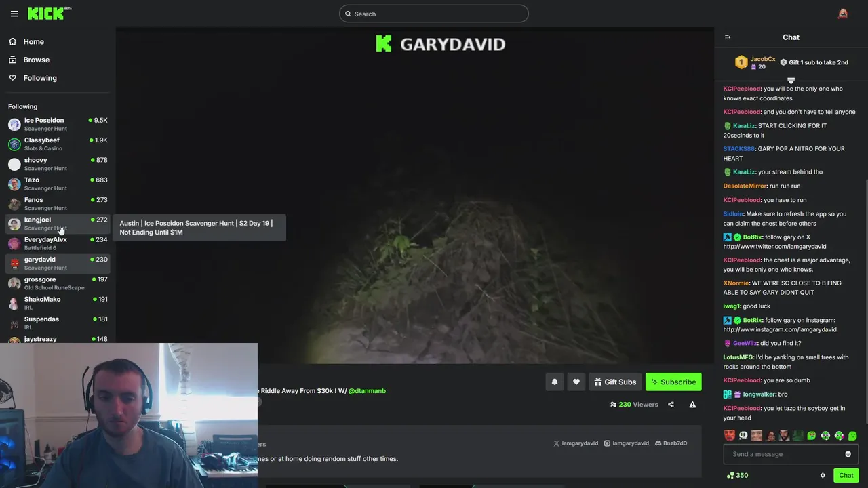Open Tazo's stream in sidebar
Image resolution: width=868 pixels, height=488 pixels.
58,184
